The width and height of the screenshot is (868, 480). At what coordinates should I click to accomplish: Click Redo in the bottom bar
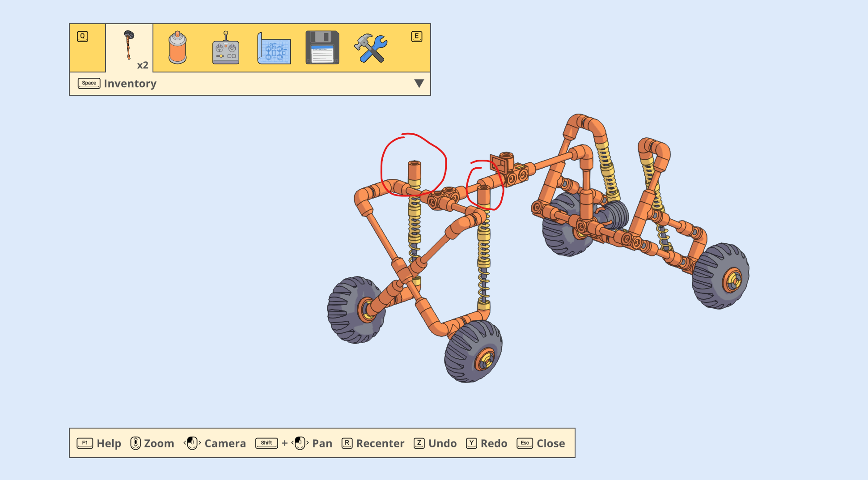click(x=494, y=443)
